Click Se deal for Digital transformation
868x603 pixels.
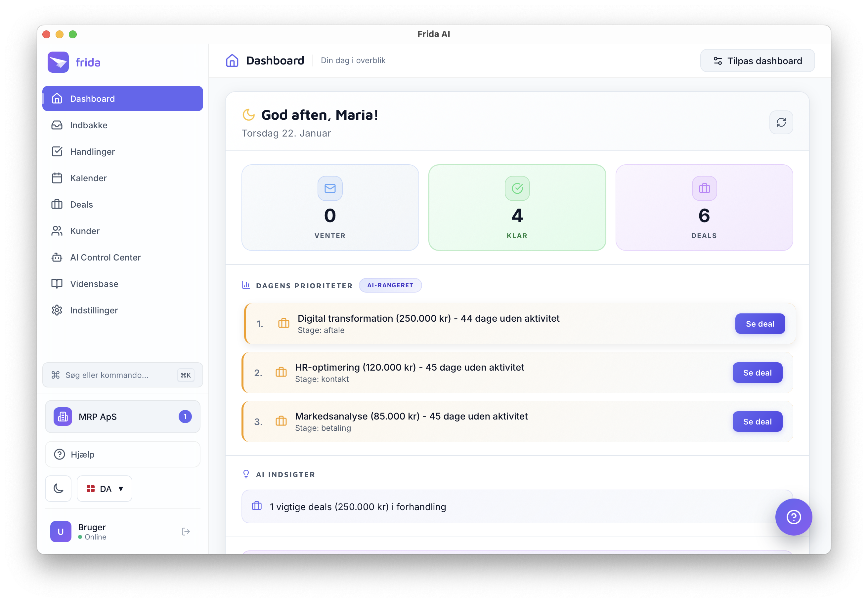(x=759, y=324)
